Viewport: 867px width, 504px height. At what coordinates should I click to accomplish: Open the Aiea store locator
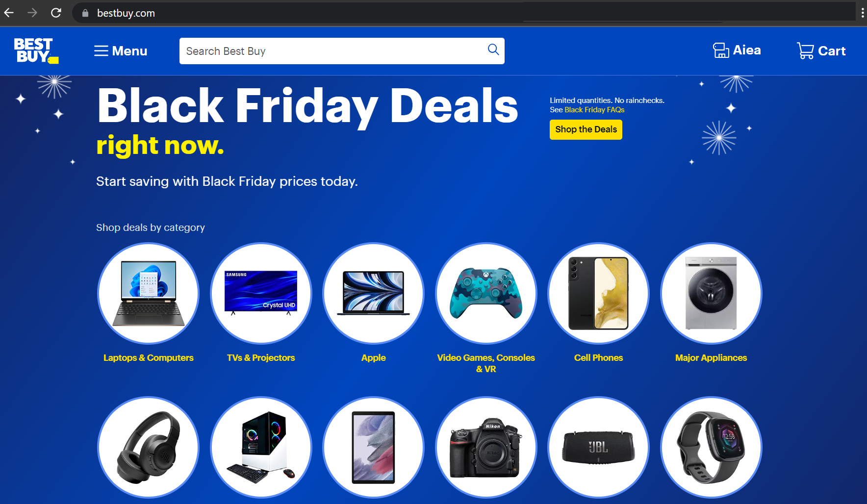pos(737,50)
